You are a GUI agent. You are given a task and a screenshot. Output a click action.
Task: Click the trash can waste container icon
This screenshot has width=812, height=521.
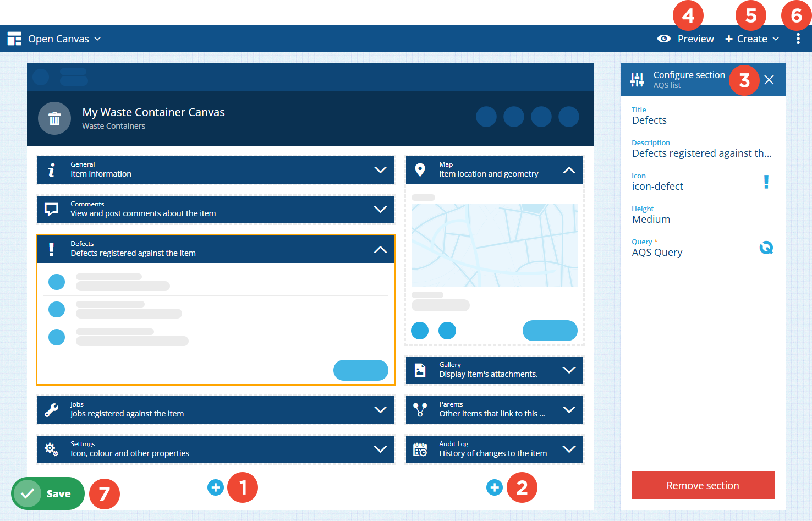tap(54, 118)
